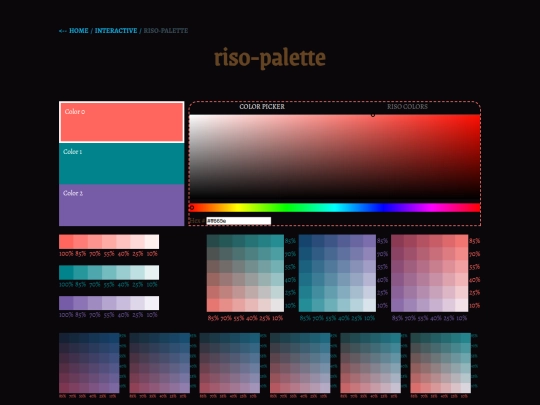The width and height of the screenshot is (540, 405).
Task: Click the saturation gradient picker handle
Action: (373, 115)
